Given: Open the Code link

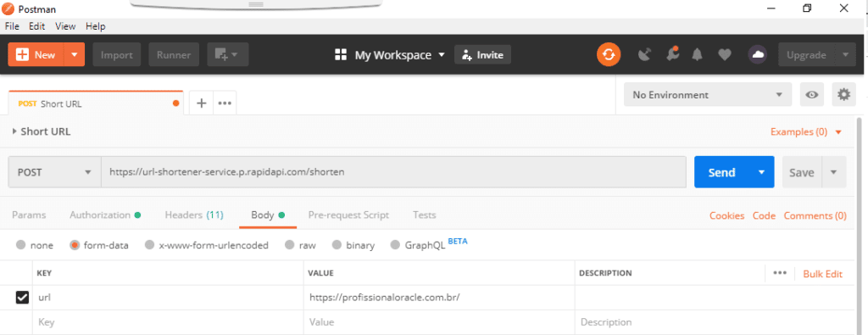Looking at the screenshot, I should (x=764, y=216).
